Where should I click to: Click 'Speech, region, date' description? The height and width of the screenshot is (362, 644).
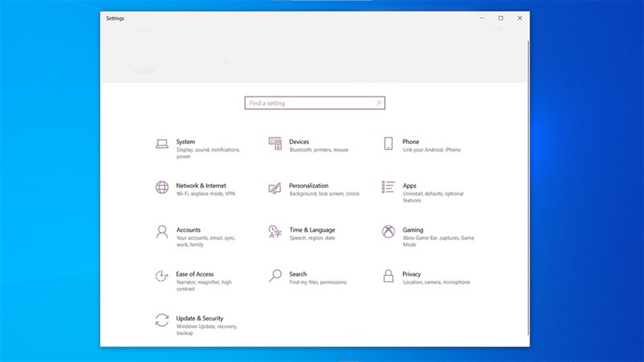312,238
